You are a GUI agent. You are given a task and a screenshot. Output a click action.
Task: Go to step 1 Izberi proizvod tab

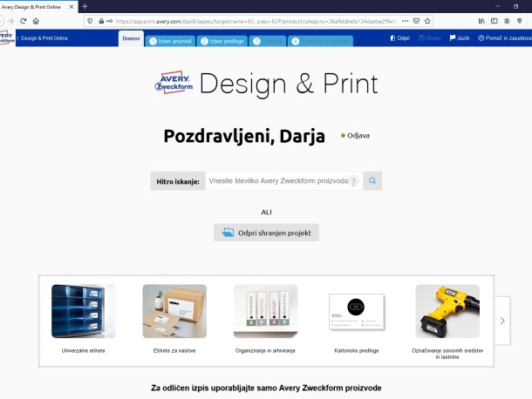click(170, 40)
